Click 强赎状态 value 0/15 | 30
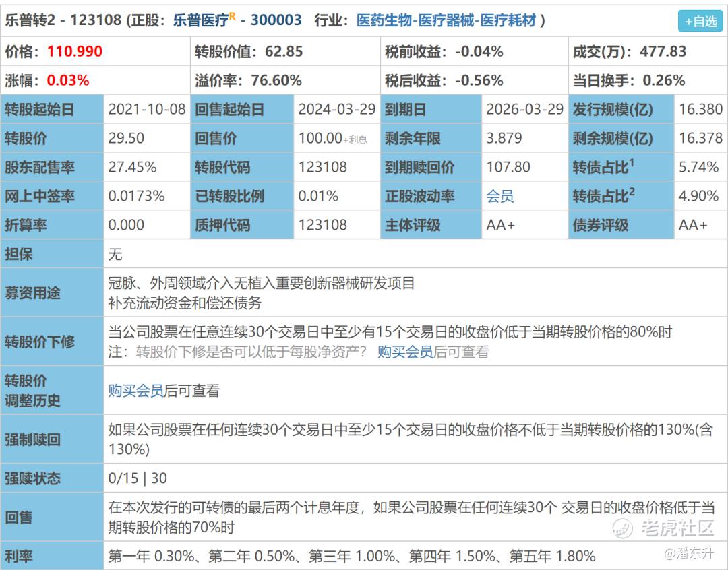This screenshot has width=728, height=570. (x=138, y=478)
